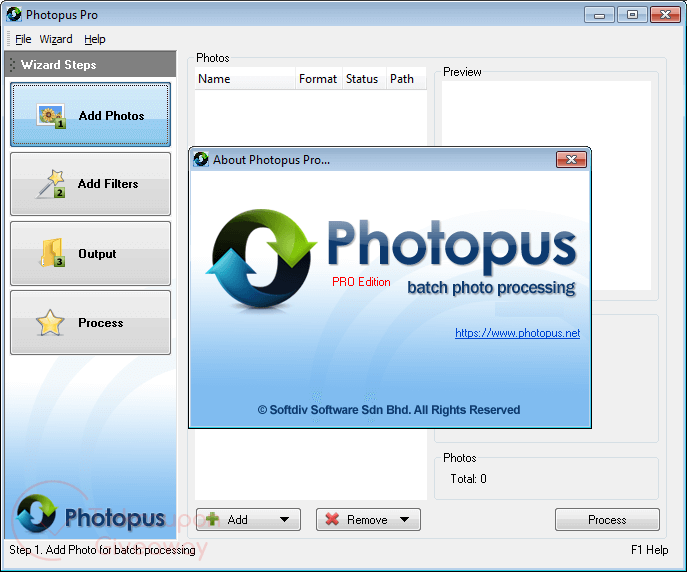Open the File menu
Viewport: 687px width, 572px height.
click(x=23, y=39)
